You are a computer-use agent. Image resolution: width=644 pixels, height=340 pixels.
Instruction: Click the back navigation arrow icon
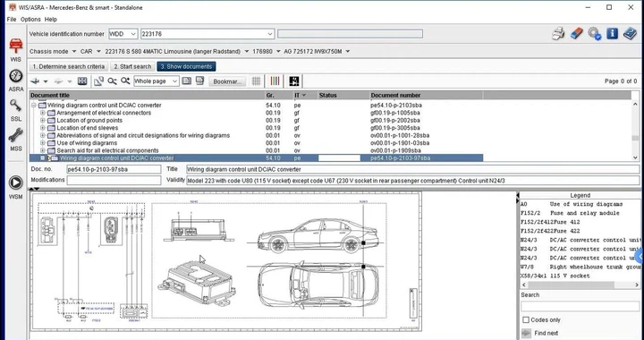tap(35, 81)
